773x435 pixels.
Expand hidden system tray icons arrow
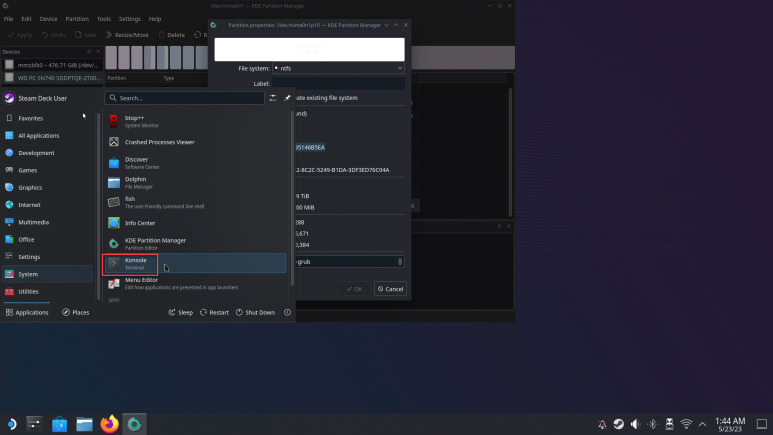703,424
